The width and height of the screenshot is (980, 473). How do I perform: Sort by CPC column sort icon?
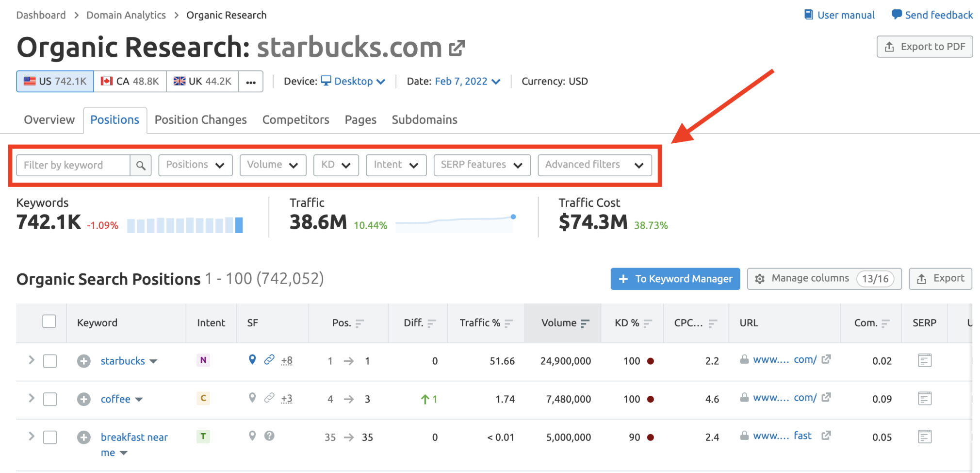point(713,323)
